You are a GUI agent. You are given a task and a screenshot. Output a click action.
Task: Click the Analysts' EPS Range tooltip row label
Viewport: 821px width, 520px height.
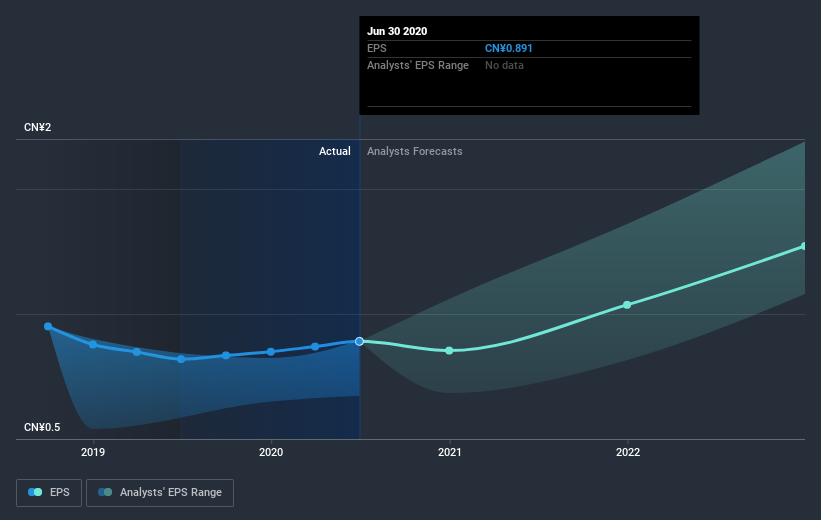(x=418, y=65)
